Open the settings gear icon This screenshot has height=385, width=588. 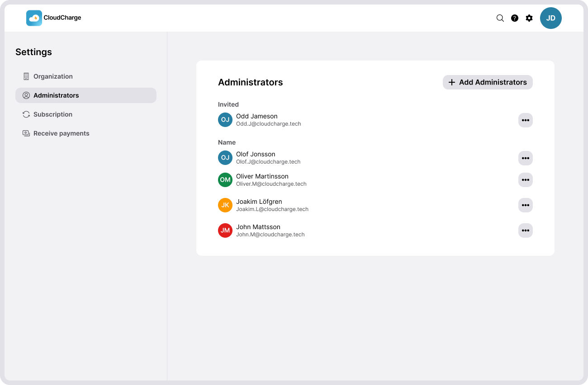529,18
